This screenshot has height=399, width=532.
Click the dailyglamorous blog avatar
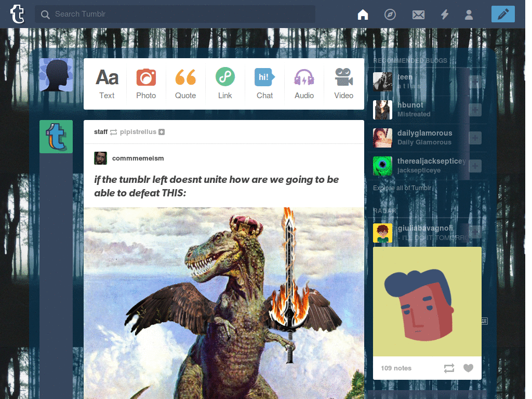click(383, 138)
